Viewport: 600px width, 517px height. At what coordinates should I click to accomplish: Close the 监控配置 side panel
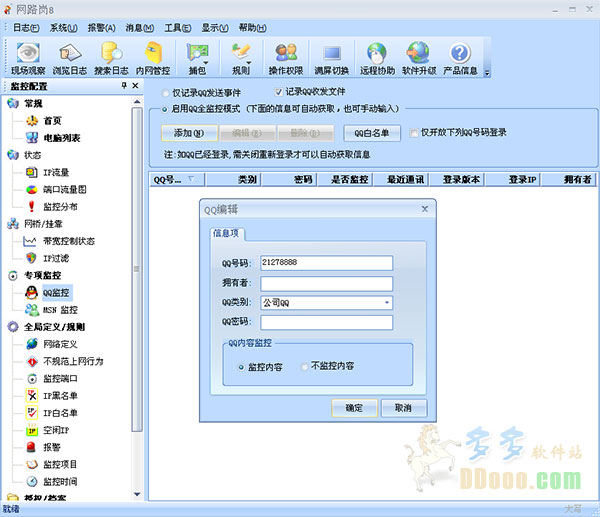[x=135, y=86]
